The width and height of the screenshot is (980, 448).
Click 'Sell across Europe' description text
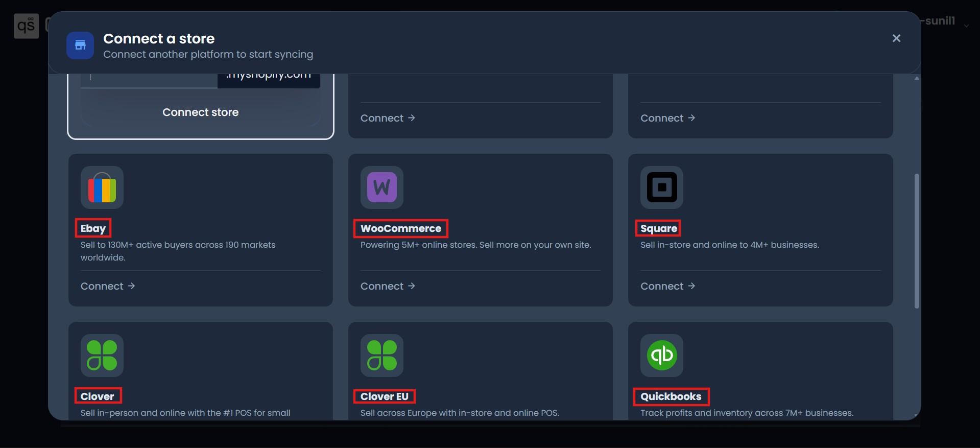[460, 413]
